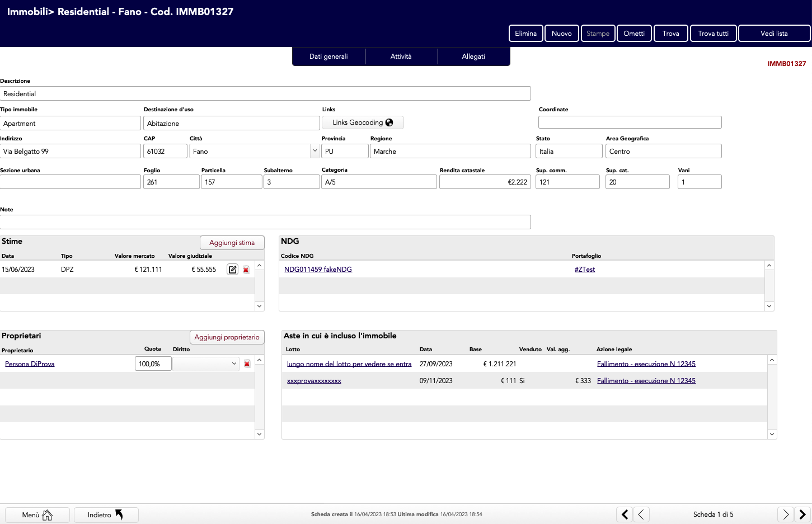Go to the first record arrow
Screen dimensions: 812x524
point(625,514)
